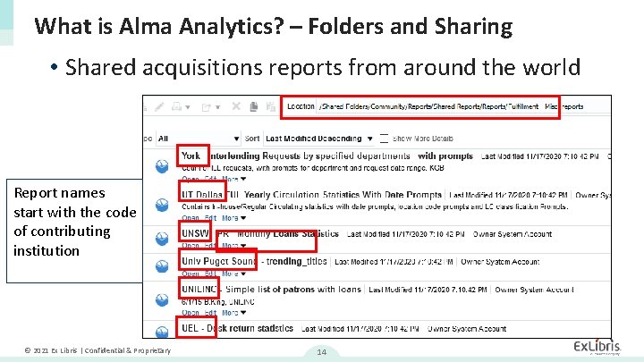This screenshot has height=362, width=644.
Task: Click Edit link under Univ Puget Sound report
Action: 211,274
